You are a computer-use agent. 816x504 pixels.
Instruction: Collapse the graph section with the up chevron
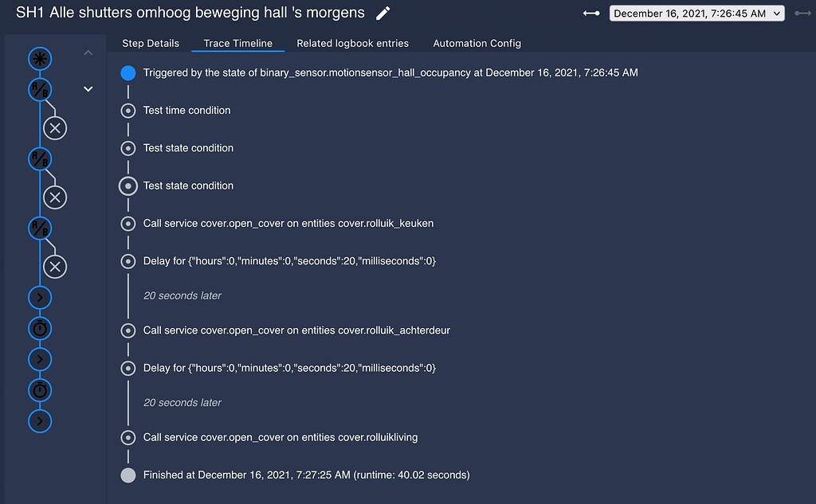88,52
